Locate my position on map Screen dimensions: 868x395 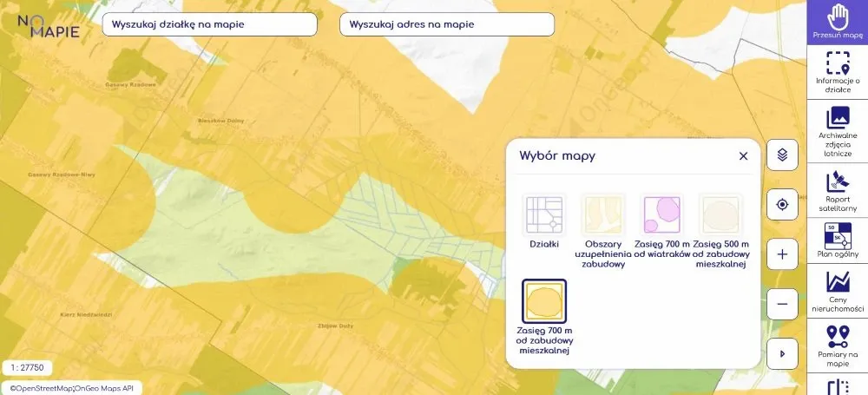click(x=782, y=204)
